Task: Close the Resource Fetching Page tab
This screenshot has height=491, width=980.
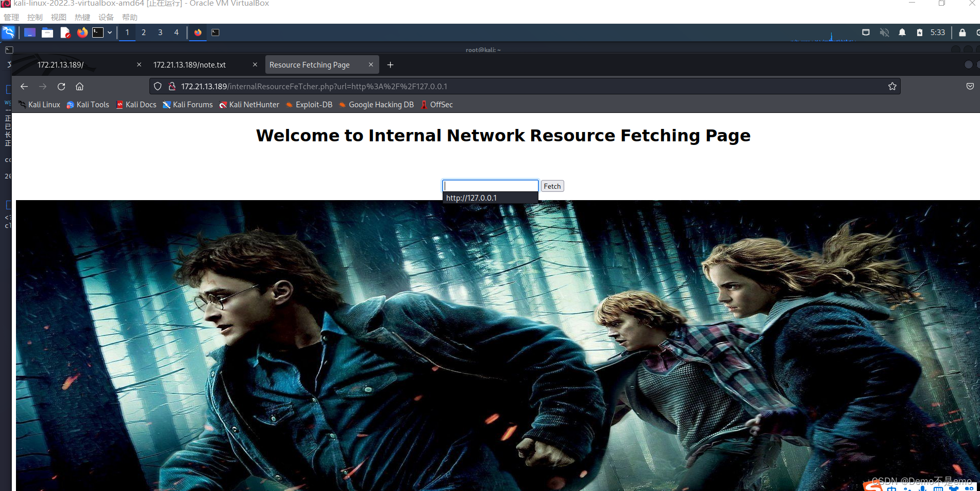Action: (x=371, y=65)
